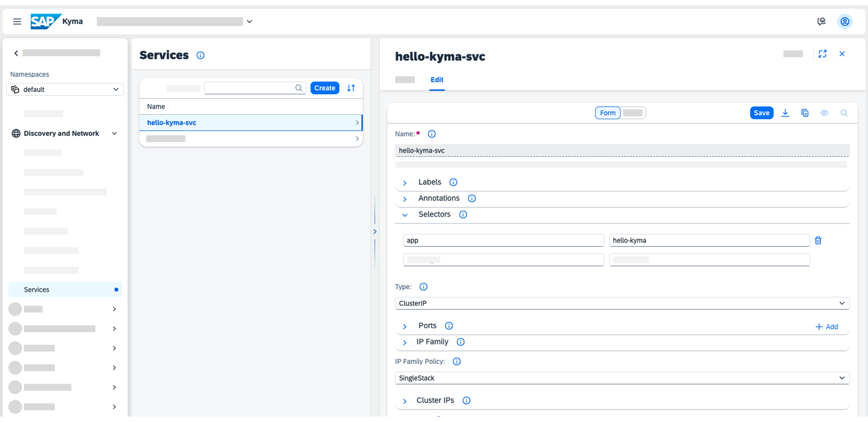Delete the app selector row
Image resolution: width=868 pixels, height=422 pixels.
click(818, 240)
